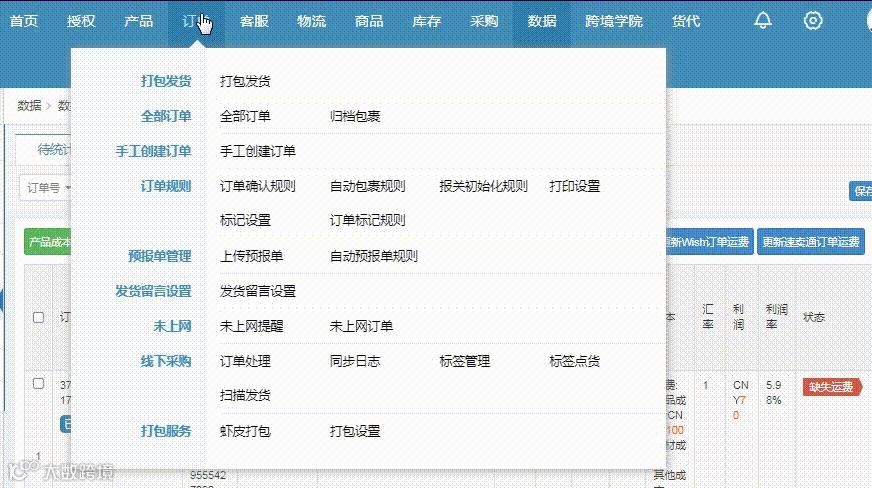The height and width of the screenshot is (488, 872).
Task: Open 标签管理 menu entry
Action: click(464, 361)
